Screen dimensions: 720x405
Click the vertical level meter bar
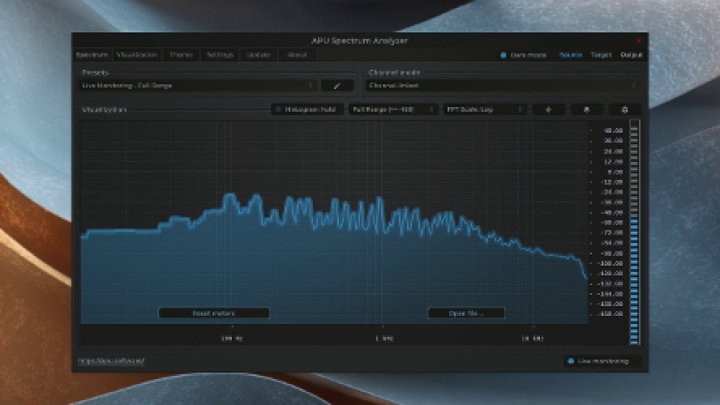tap(635, 232)
